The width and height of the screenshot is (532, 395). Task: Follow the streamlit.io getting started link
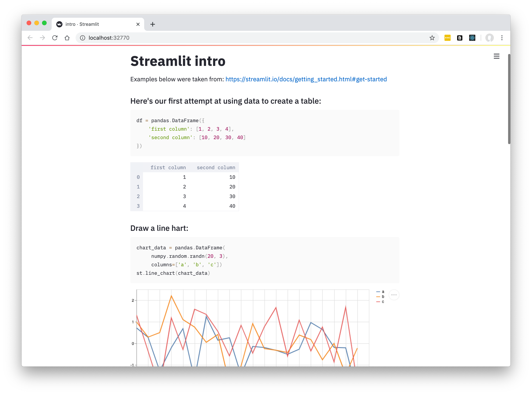point(306,79)
